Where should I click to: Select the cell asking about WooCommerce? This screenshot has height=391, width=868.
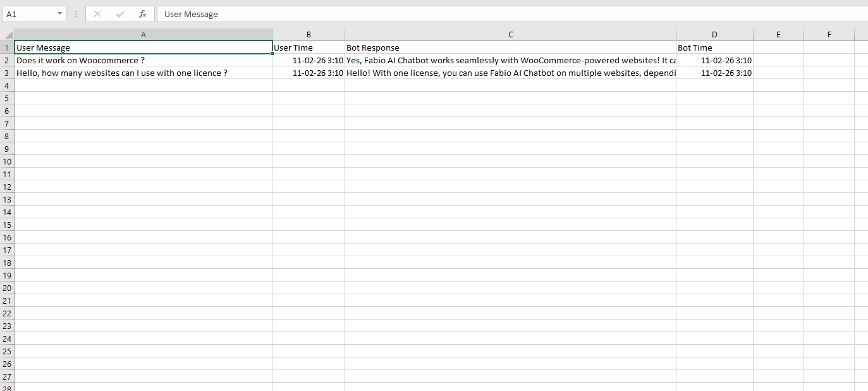144,59
